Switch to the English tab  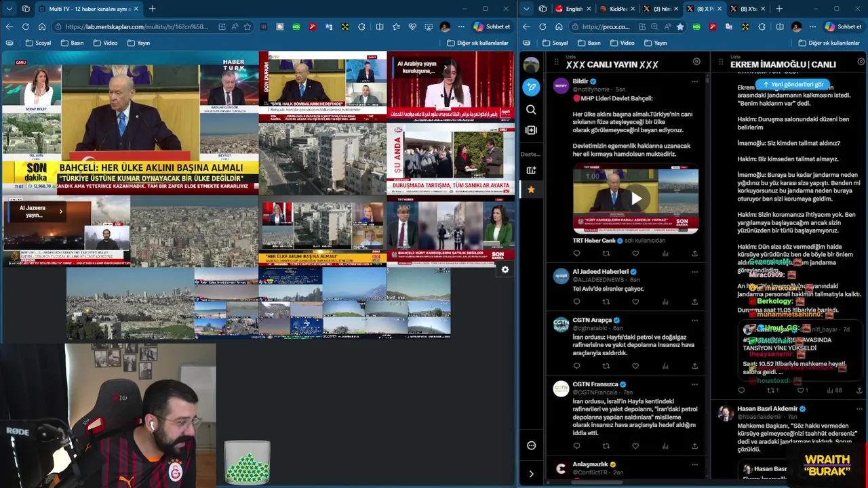point(573,9)
